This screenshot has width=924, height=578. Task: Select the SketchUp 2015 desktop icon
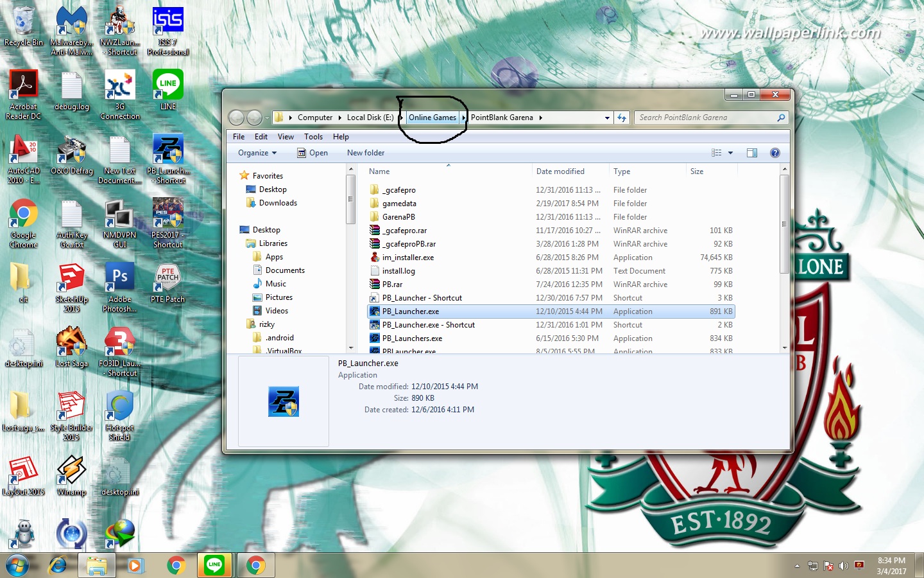pyautogui.click(x=71, y=287)
